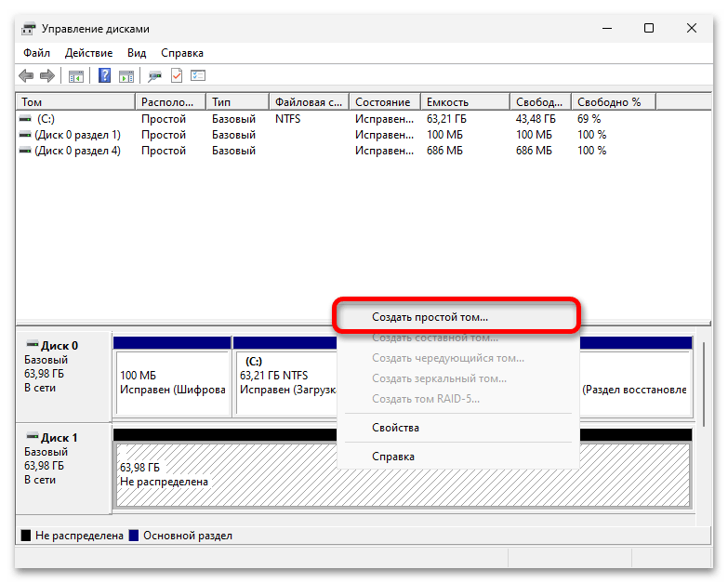Sort by the Свобод... column header
This screenshot has height=583, width=728.
tap(540, 102)
